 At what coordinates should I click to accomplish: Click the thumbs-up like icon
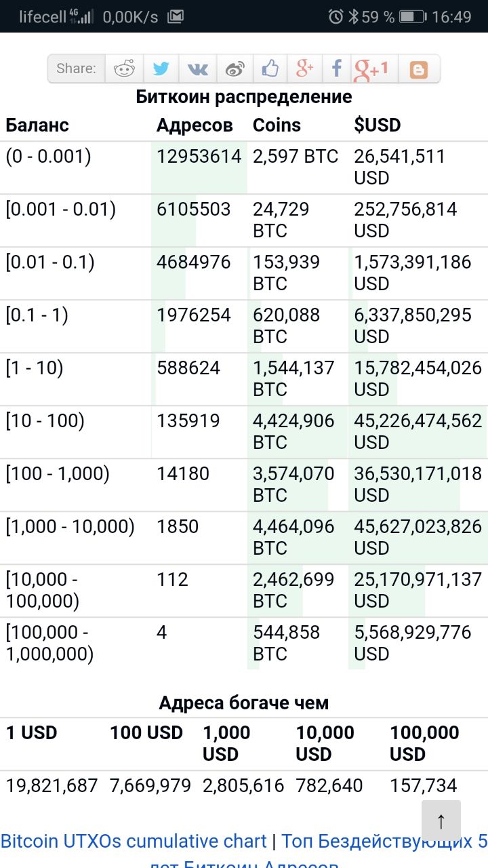pos(270,68)
